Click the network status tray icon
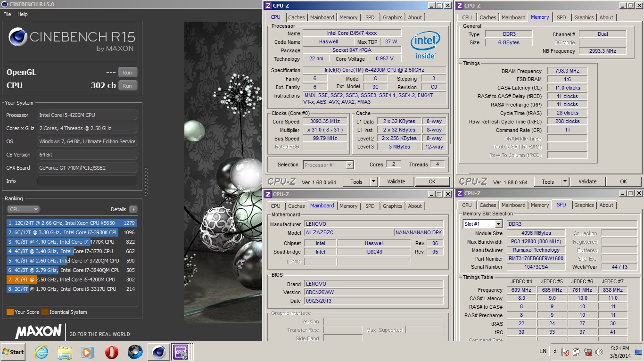Viewport: 644px width, 362px height. [588, 352]
